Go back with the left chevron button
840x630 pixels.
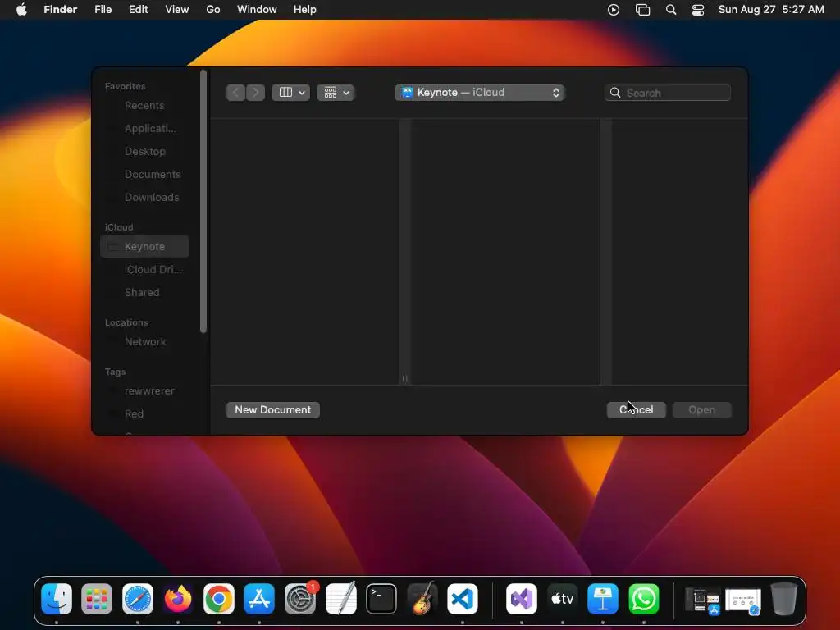click(x=235, y=93)
